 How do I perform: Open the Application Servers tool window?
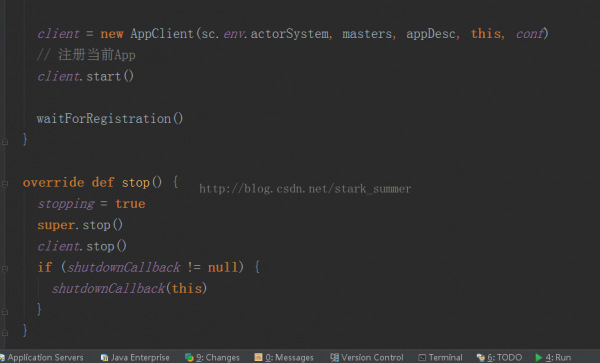pyautogui.click(x=42, y=357)
